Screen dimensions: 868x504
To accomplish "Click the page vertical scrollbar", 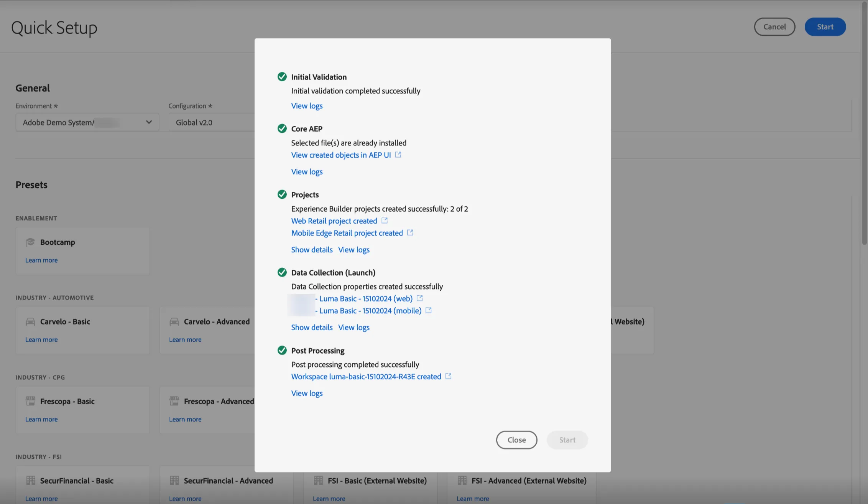I will pos(864,123).
